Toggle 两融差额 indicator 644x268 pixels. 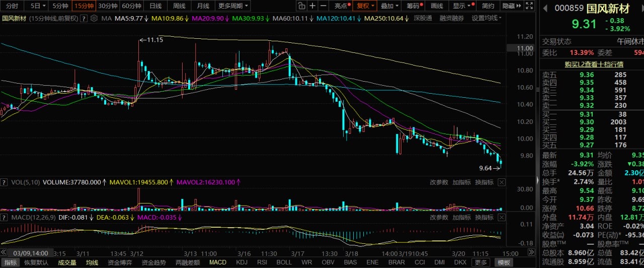click(188, 262)
